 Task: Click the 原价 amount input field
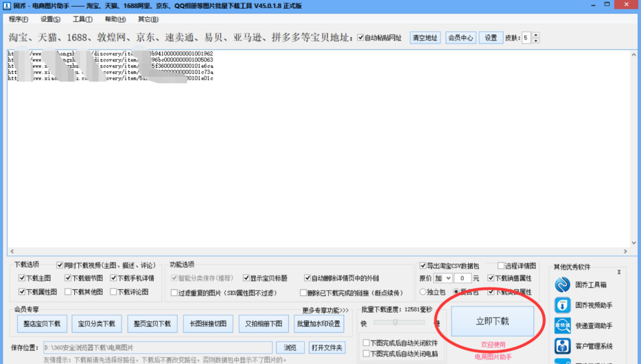coord(462,278)
